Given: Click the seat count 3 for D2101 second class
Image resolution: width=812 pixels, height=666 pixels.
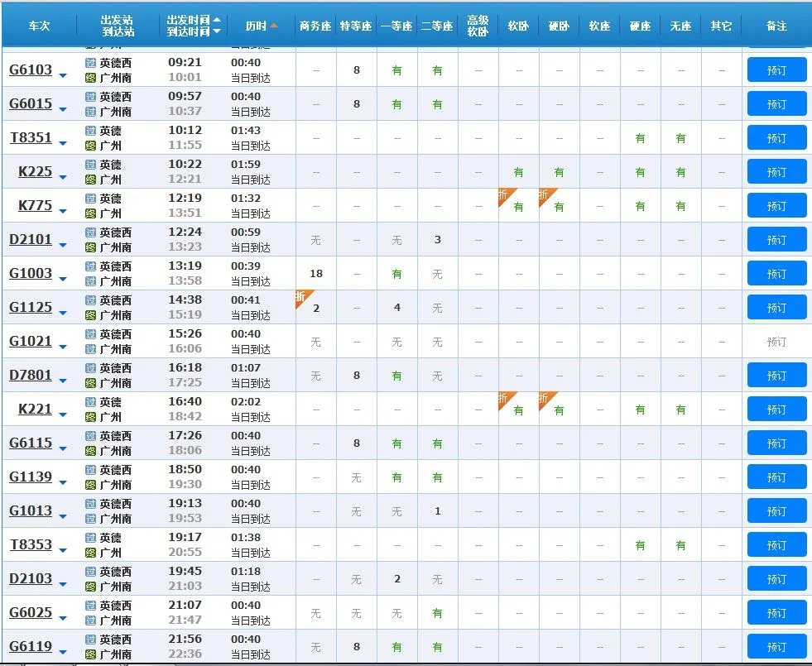Looking at the screenshot, I should 437,239.
